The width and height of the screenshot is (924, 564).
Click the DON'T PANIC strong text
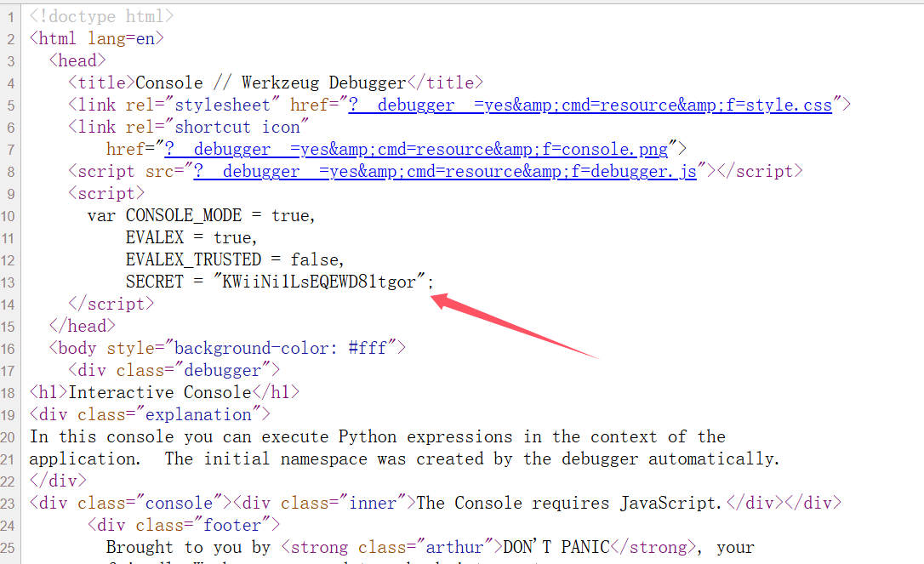556,548
